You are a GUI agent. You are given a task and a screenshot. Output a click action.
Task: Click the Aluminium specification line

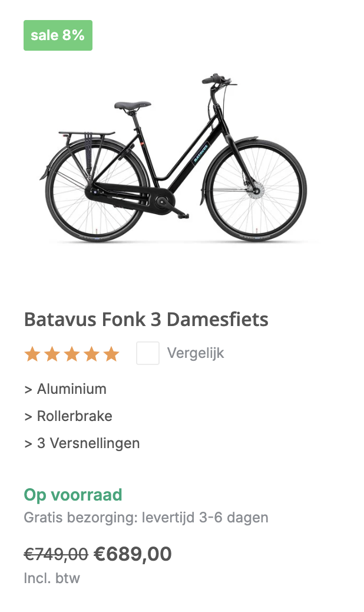coord(65,389)
